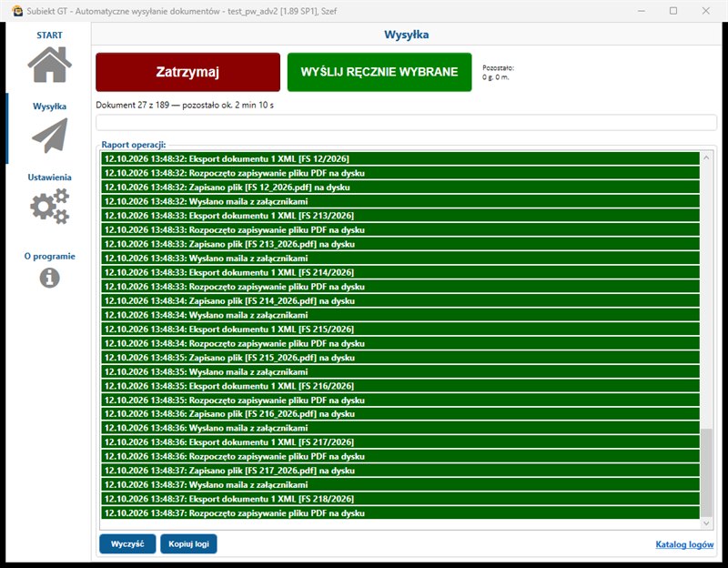Click the O programie info icon
The width and height of the screenshot is (728, 568).
click(x=50, y=279)
